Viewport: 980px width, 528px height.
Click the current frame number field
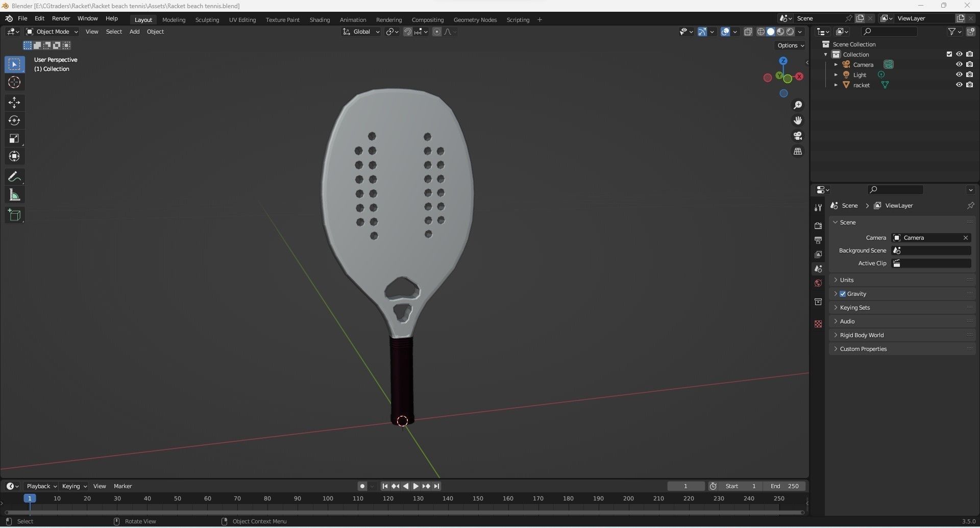686,486
